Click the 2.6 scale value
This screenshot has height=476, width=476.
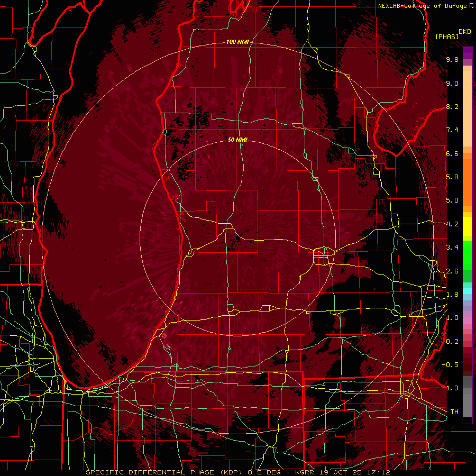tap(452, 271)
